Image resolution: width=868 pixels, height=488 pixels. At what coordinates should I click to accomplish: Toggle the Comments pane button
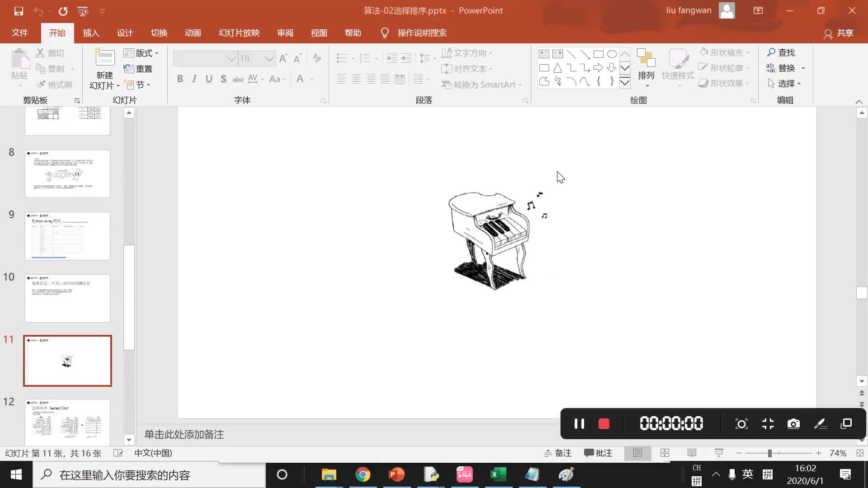coord(598,453)
